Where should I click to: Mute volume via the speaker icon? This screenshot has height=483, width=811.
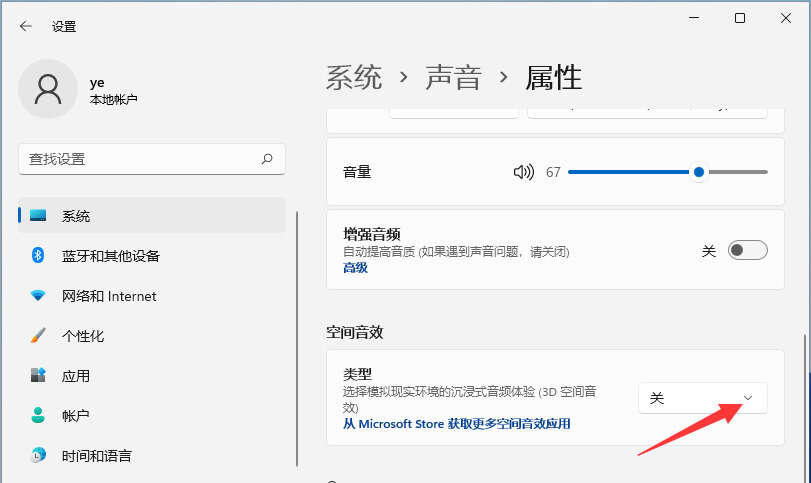(523, 172)
